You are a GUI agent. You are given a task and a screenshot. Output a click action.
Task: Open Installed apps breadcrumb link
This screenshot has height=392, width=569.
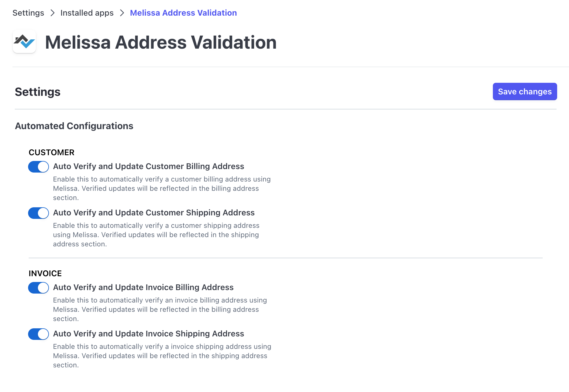click(87, 13)
